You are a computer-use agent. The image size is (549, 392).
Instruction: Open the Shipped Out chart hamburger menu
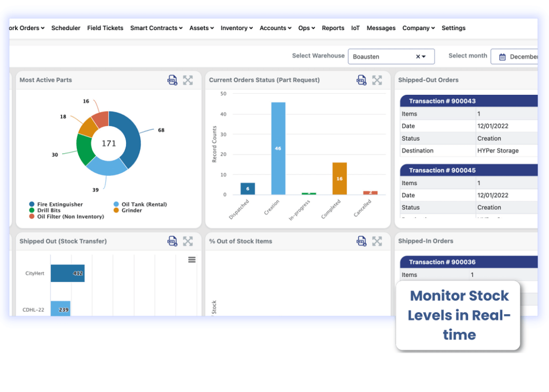(x=191, y=259)
